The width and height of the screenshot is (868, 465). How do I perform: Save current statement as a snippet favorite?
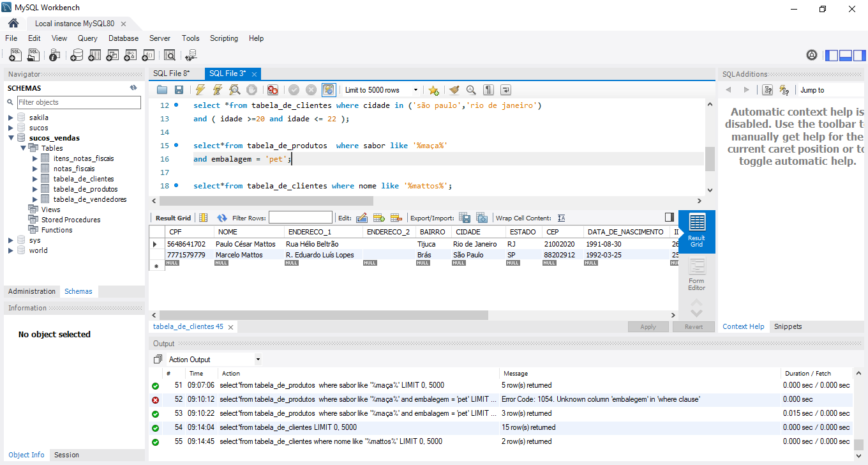click(433, 90)
